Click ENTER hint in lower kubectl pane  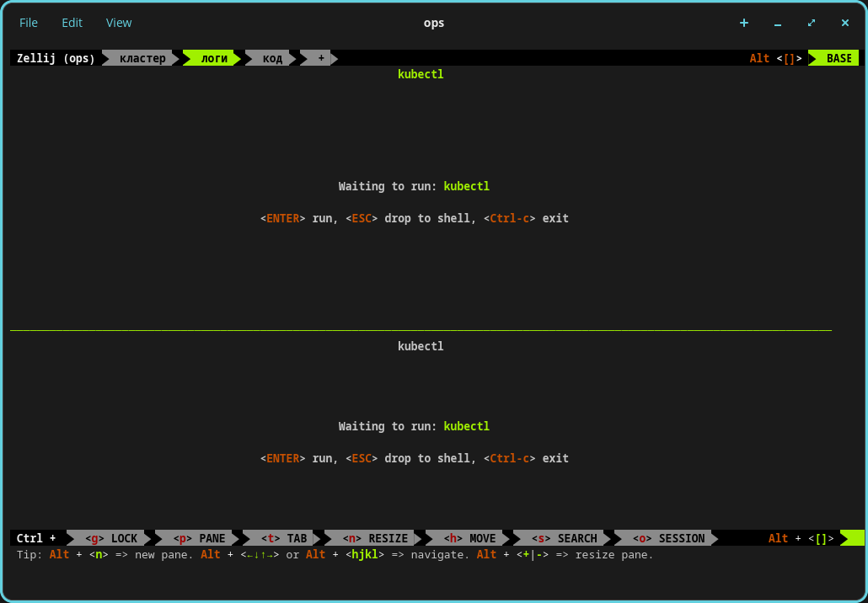(x=283, y=459)
